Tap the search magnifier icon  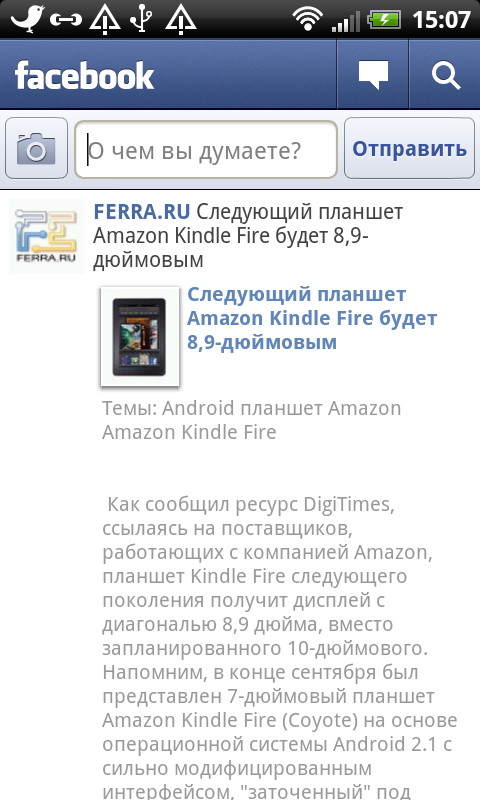(445, 75)
